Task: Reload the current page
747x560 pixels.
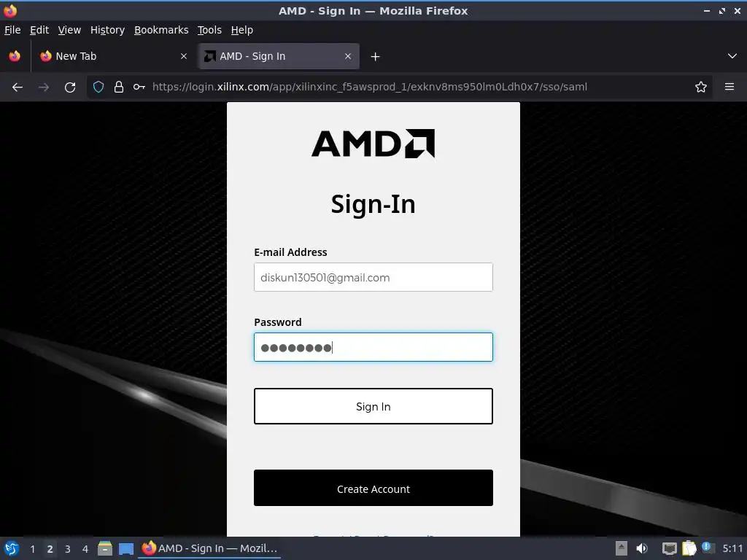Action: [70, 87]
